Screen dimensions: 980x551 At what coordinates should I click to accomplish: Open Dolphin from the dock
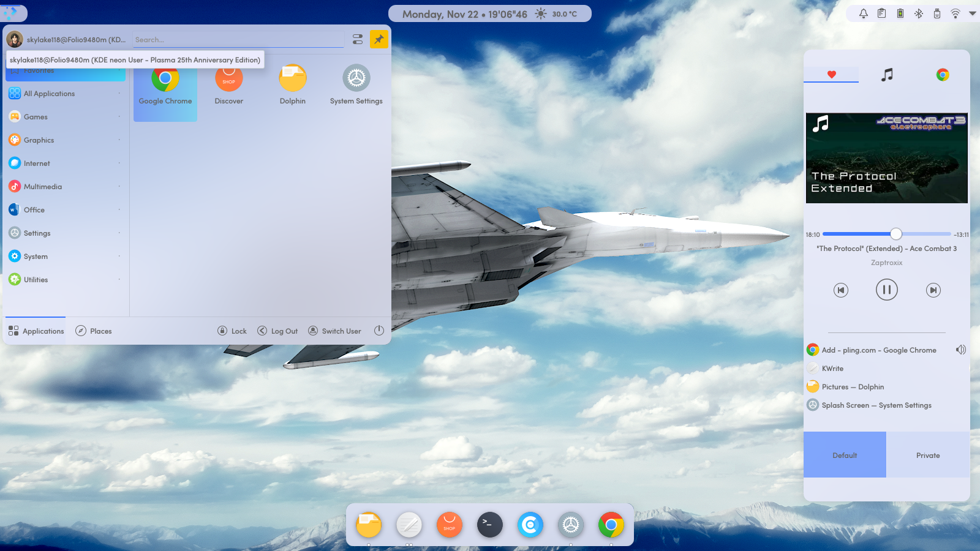pyautogui.click(x=369, y=525)
